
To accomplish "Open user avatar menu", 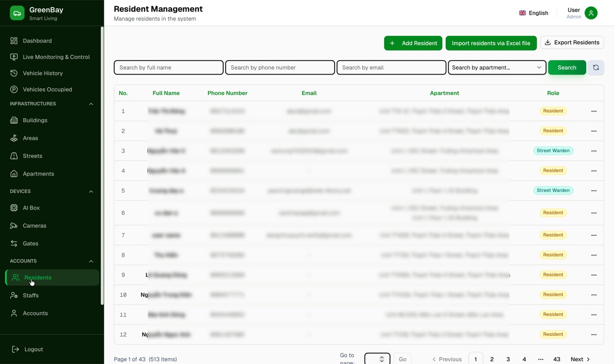I will [x=591, y=13].
